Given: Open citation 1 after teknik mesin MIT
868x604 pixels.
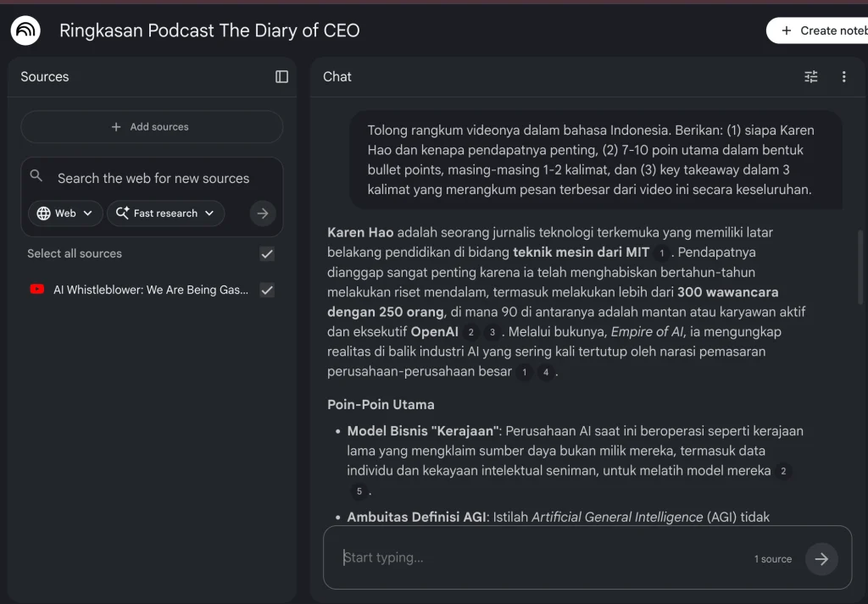Looking at the screenshot, I should pos(660,252).
